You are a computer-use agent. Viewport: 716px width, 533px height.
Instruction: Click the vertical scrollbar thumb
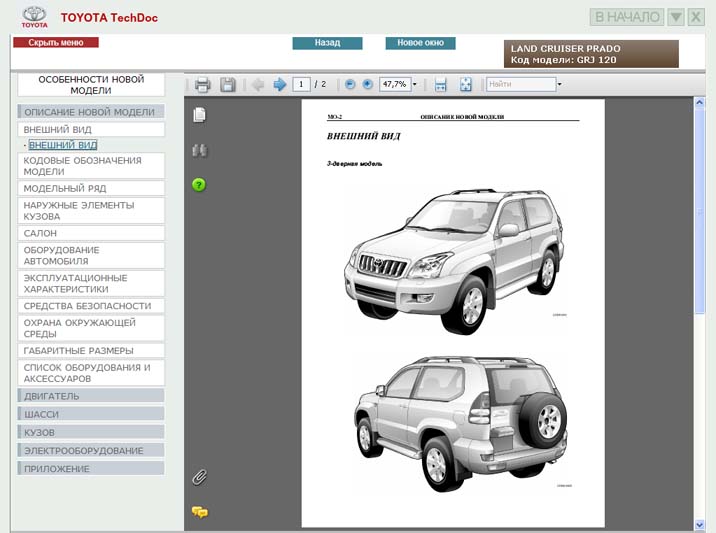tap(699, 211)
